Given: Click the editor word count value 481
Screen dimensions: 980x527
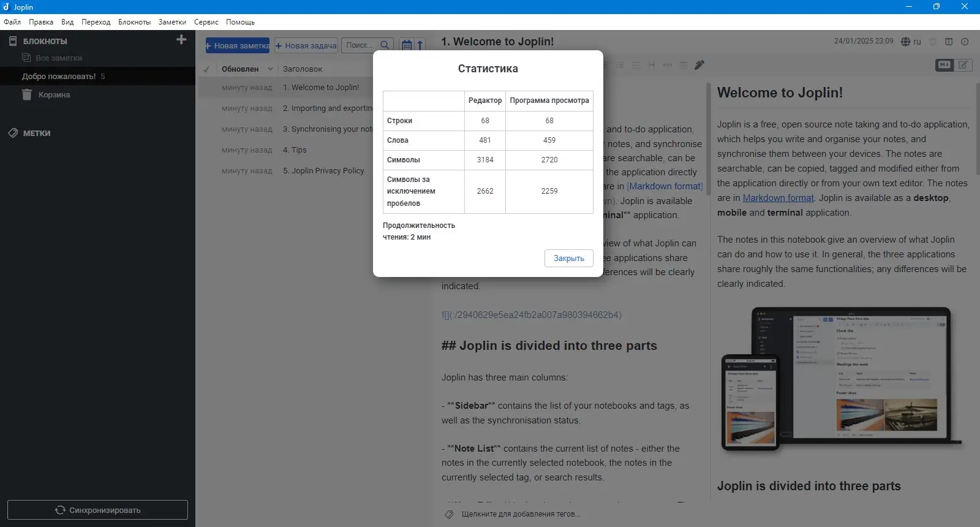Looking at the screenshot, I should (485, 140).
